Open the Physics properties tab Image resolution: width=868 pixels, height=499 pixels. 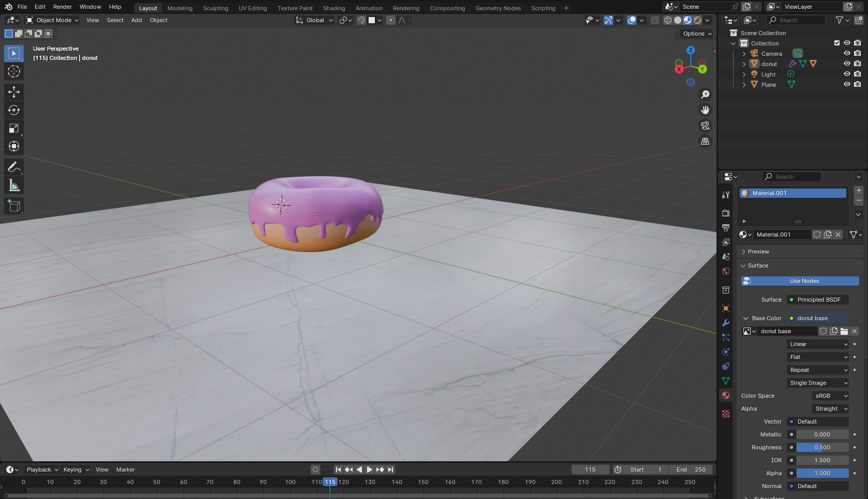click(x=726, y=352)
